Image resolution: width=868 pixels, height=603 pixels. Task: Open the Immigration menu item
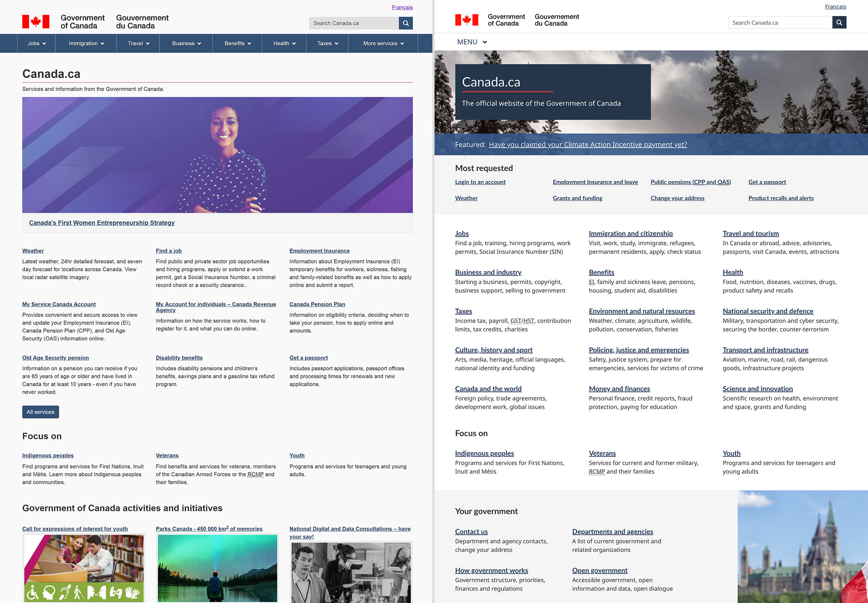point(86,44)
